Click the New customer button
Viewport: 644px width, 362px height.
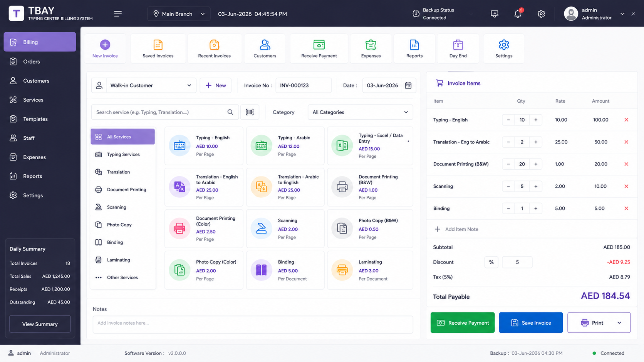[x=216, y=85]
